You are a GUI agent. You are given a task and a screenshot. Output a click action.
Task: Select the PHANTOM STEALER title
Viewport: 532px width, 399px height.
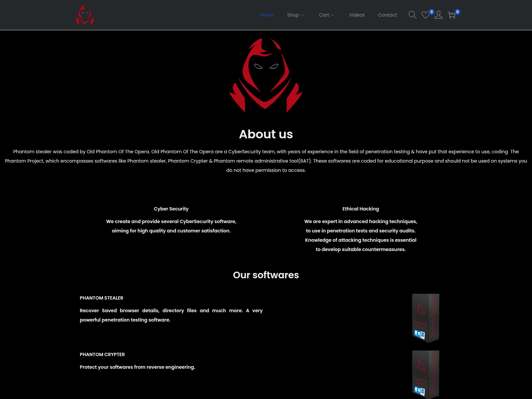click(x=101, y=298)
